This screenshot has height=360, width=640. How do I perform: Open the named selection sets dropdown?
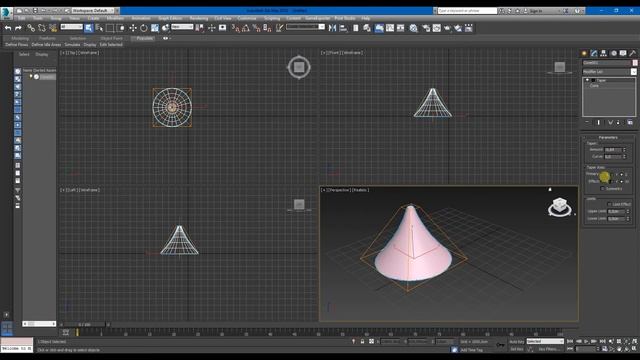coord(305,27)
